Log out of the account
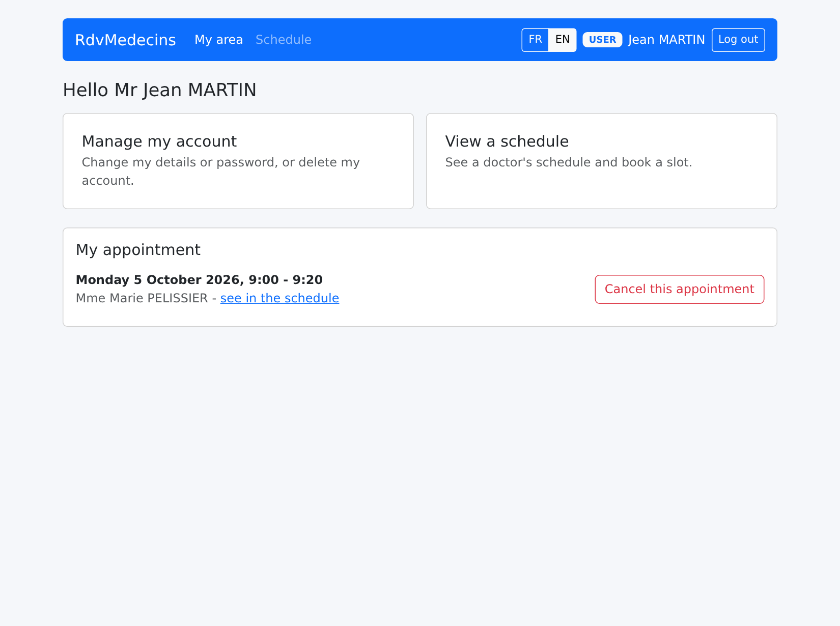 [x=738, y=40]
